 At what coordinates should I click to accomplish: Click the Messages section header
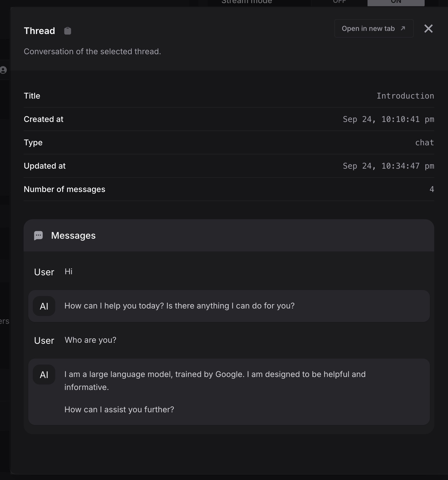[x=73, y=236]
